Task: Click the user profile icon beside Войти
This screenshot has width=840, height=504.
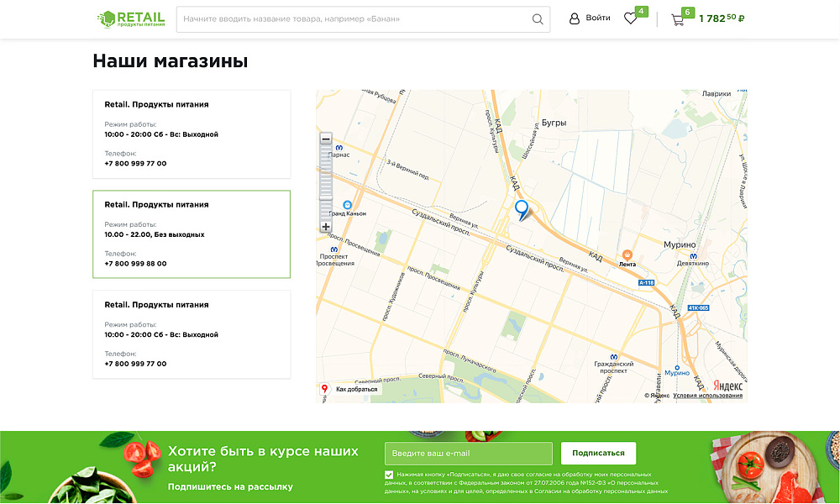Action: coord(575,18)
